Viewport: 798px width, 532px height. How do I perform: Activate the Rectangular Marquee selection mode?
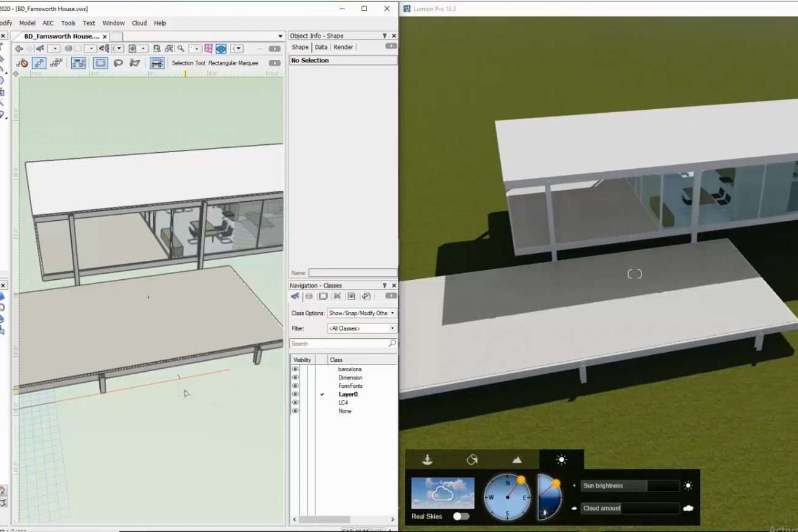pos(101,63)
